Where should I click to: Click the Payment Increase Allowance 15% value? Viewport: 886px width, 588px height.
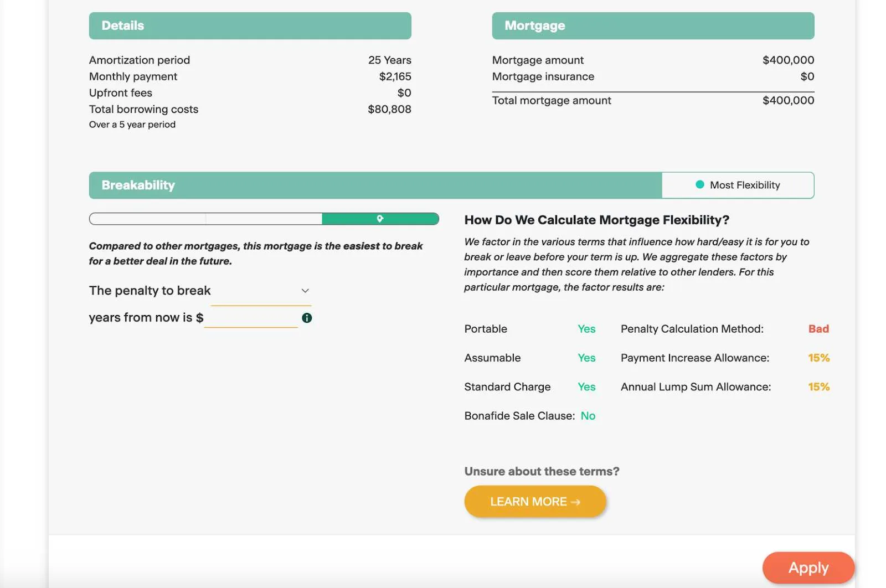pos(818,358)
